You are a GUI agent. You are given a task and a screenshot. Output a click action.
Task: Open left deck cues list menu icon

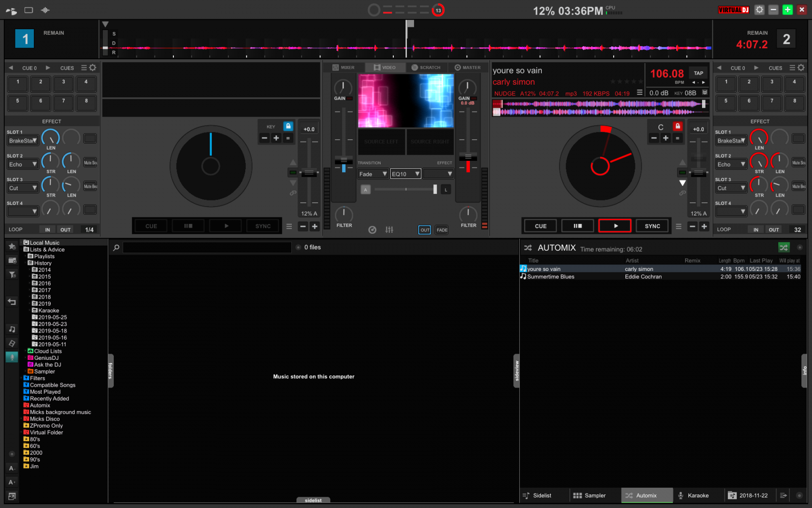(84, 68)
